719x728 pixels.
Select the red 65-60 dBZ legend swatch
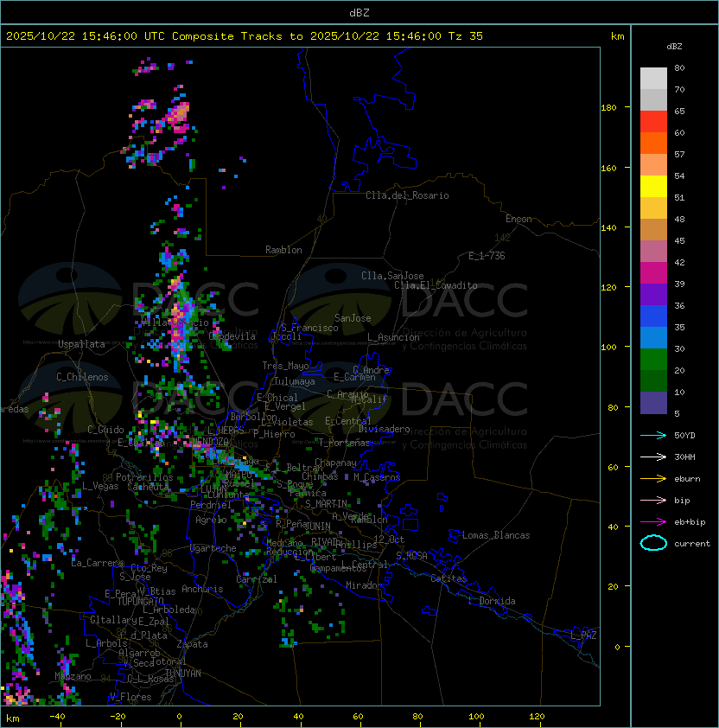tap(653, 122)
